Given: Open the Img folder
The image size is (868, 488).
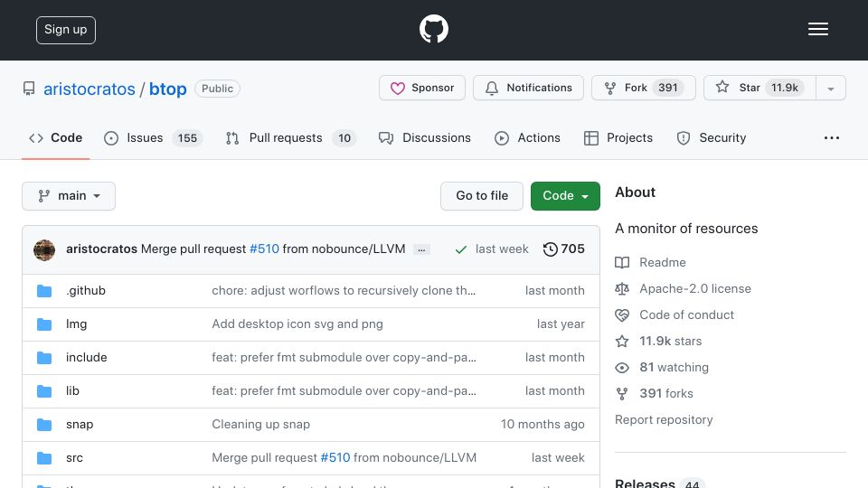Looking at the screenshot, I should 76,324.
